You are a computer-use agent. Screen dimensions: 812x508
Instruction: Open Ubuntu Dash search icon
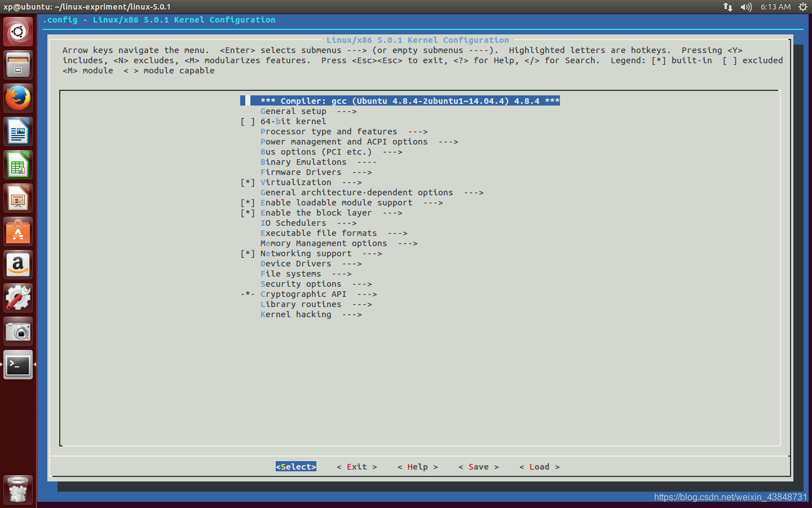pyautogui.click(x=18, y=32)
